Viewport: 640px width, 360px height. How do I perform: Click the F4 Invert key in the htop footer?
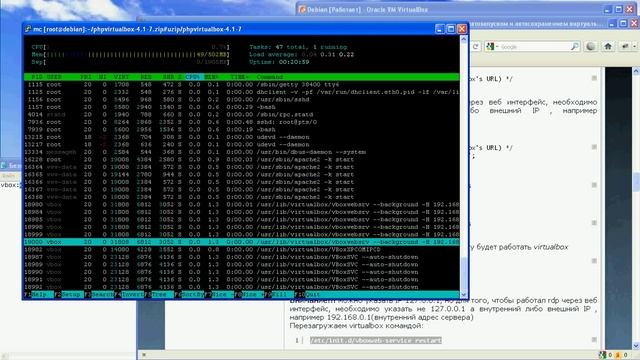[x=129, y=294]
